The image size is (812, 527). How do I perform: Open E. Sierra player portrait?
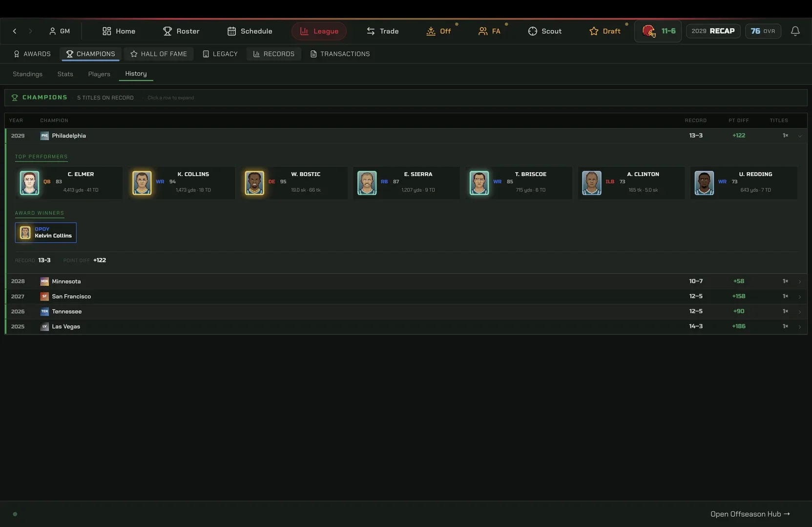pos(367,183)
